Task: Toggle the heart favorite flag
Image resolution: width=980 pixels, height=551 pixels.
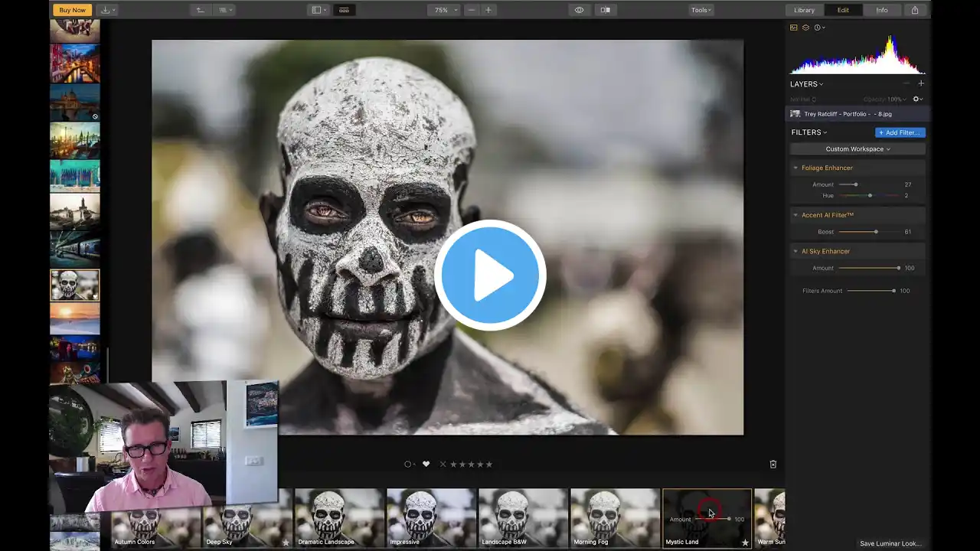Action: [426, 464]
